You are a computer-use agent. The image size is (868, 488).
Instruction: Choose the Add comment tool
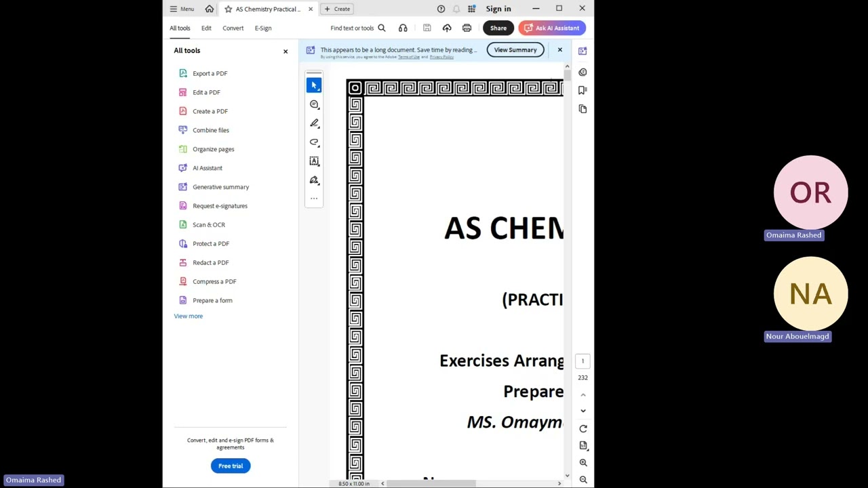pyautogui.click(x=314, y=104)
